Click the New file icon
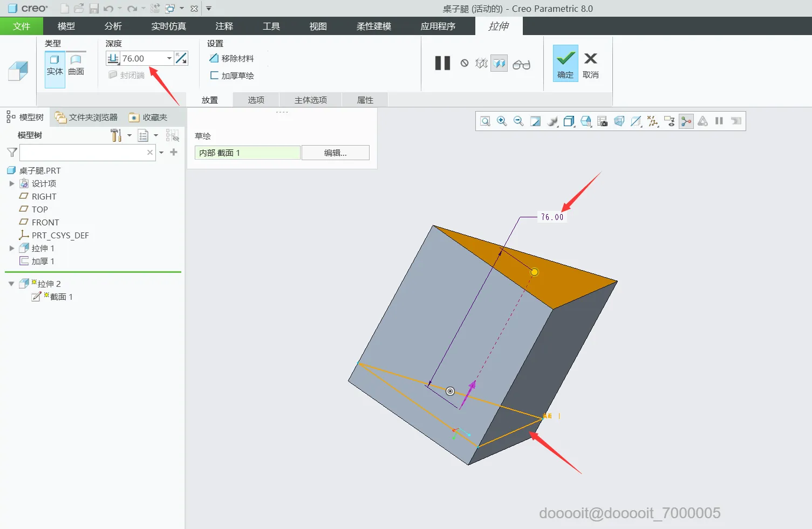The height and width of the screenshot is (529, 812). pyautogui.click(x=65, y=9)
